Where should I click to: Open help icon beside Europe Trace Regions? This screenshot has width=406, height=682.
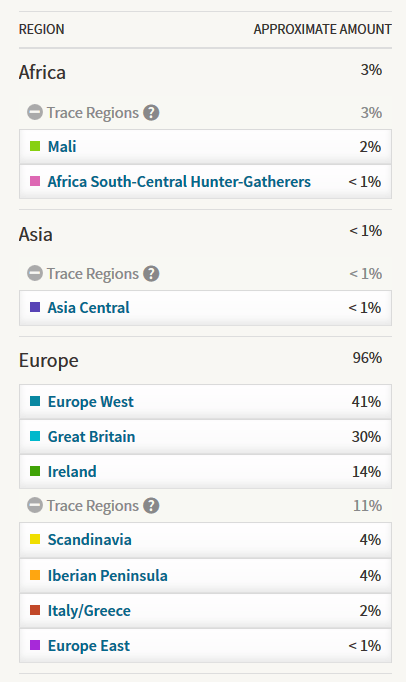151,505
